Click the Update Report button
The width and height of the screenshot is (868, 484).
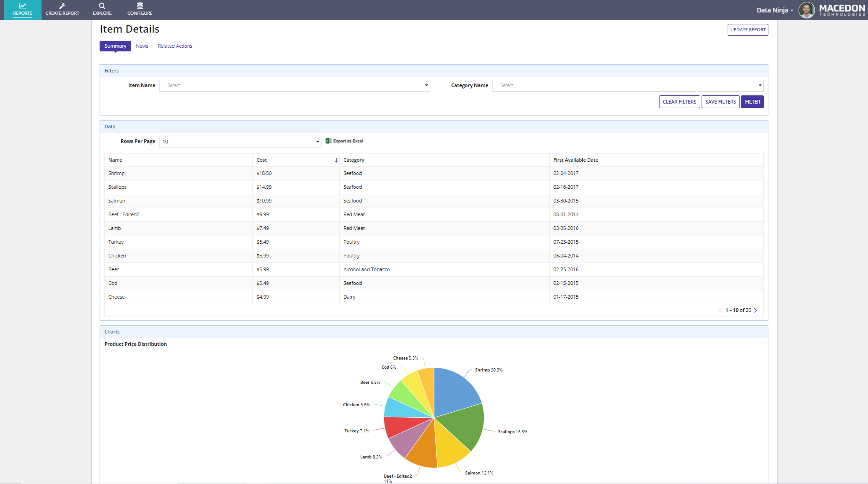click(x=748, y=30)
